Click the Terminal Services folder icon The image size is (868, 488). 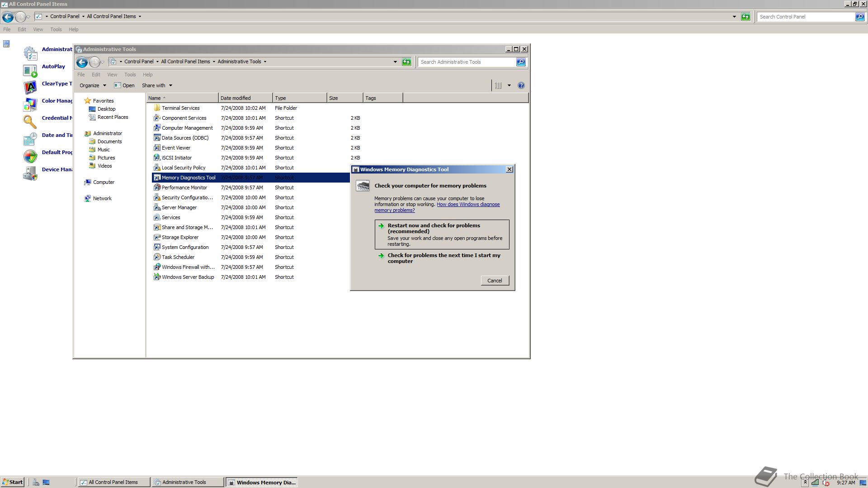(157, 108)
